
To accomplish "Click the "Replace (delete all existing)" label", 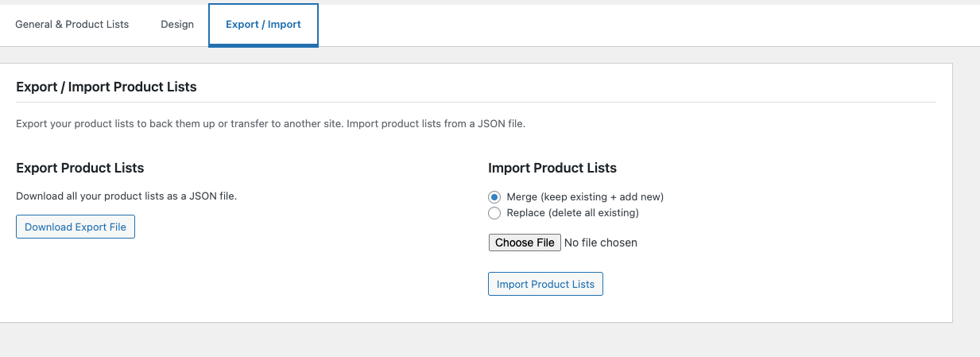I will pyautogui.click(x=572, y=213).
